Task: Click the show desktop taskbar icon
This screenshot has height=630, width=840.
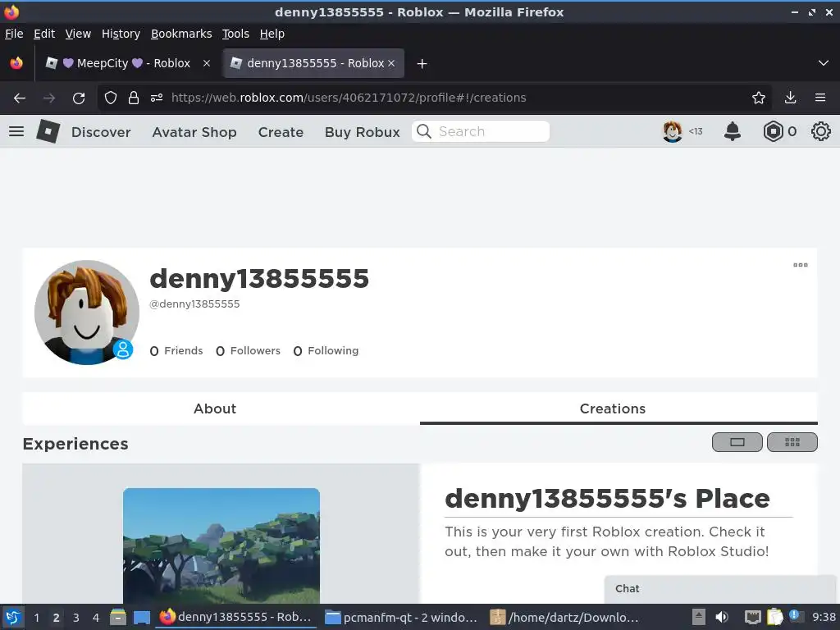Action: coord(141,617)
